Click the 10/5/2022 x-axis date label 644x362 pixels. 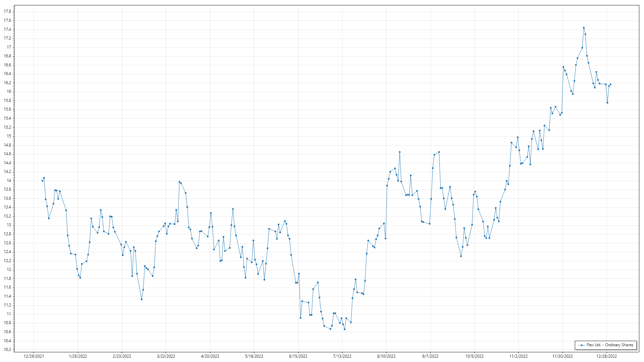coord(474,356)
